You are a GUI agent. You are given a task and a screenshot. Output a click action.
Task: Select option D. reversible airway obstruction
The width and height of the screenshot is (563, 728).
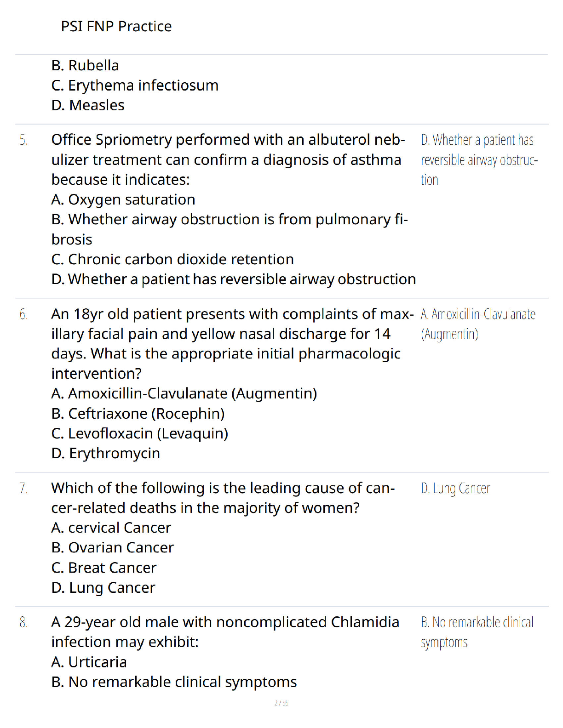tap(234, 279)
